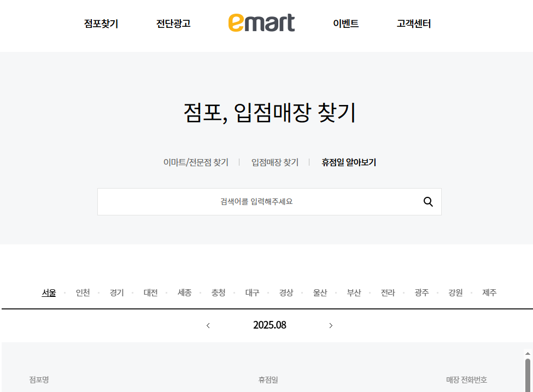Select the 휴점일 알아보기 tab
The image size is (533, 392).
click(349, 162)
